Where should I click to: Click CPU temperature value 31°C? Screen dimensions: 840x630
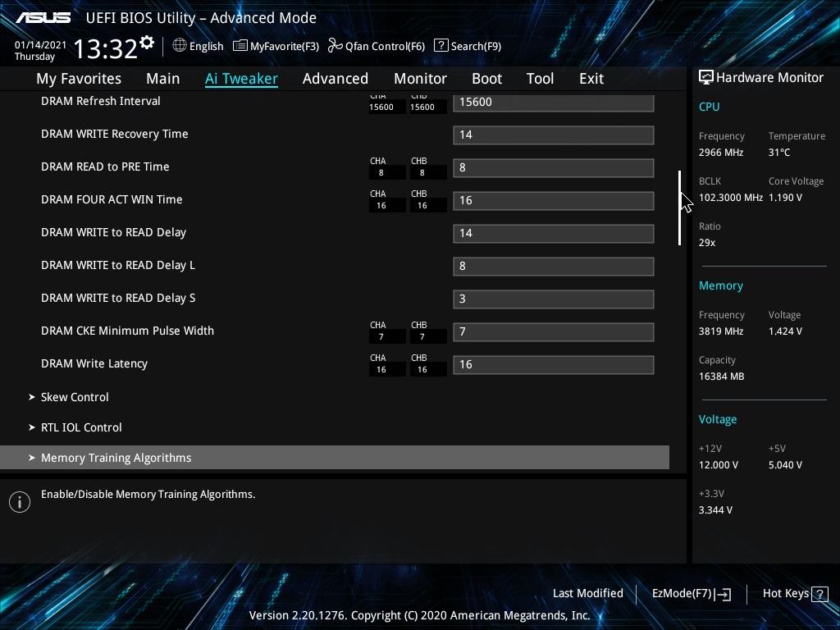(x=779, y=152)
